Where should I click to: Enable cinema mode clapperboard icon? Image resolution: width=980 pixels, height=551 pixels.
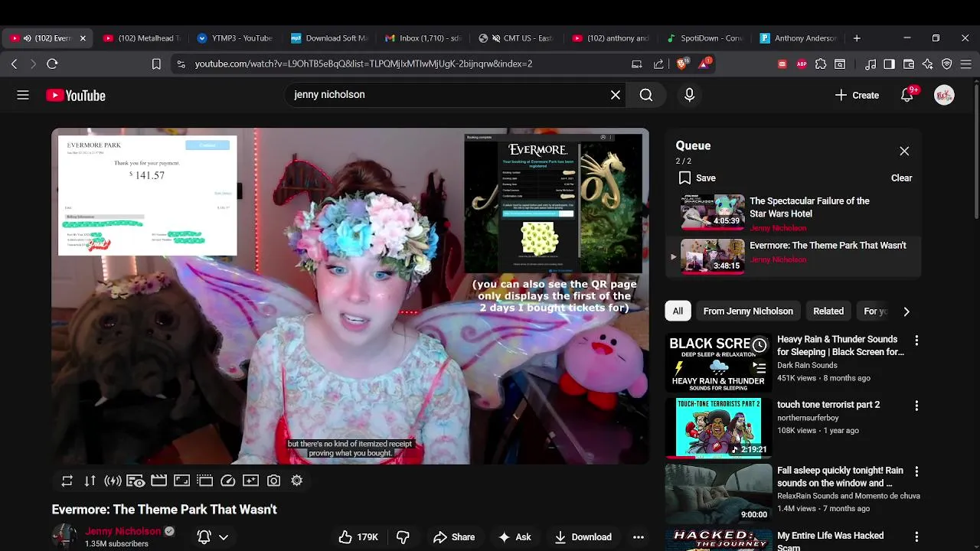tap(158, 481)
